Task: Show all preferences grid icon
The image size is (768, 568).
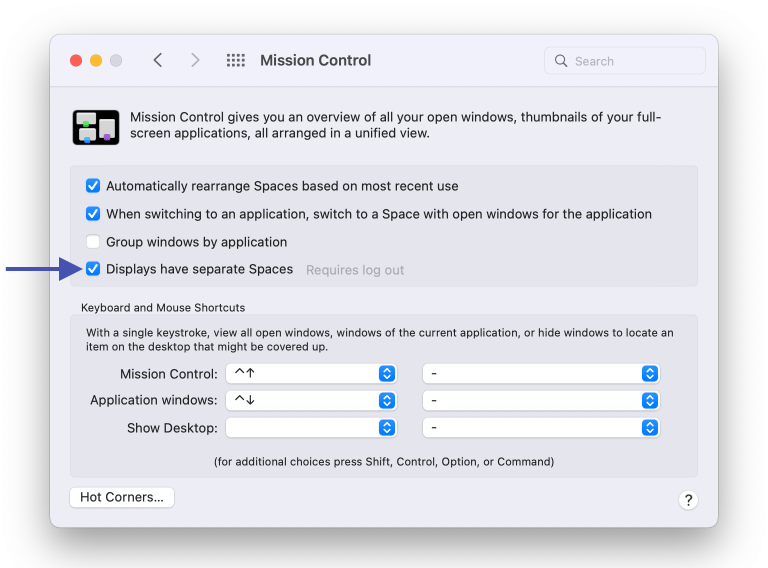Action: click(236, 60)
